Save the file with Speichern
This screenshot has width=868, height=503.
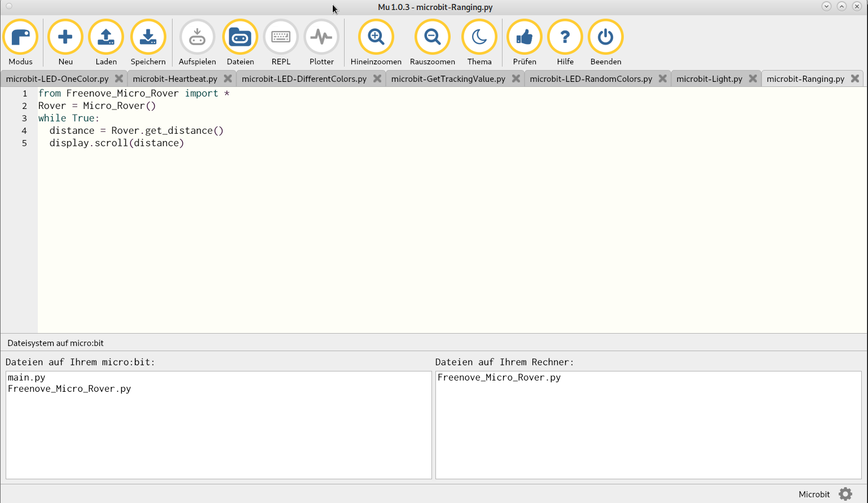click(x=148, y=37)
